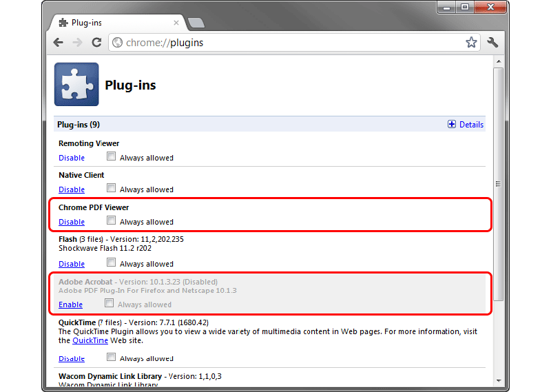Check Always allowed for Adobe Acrobat
Viewport: 551px width, 392px height.
tap(109, 302)
